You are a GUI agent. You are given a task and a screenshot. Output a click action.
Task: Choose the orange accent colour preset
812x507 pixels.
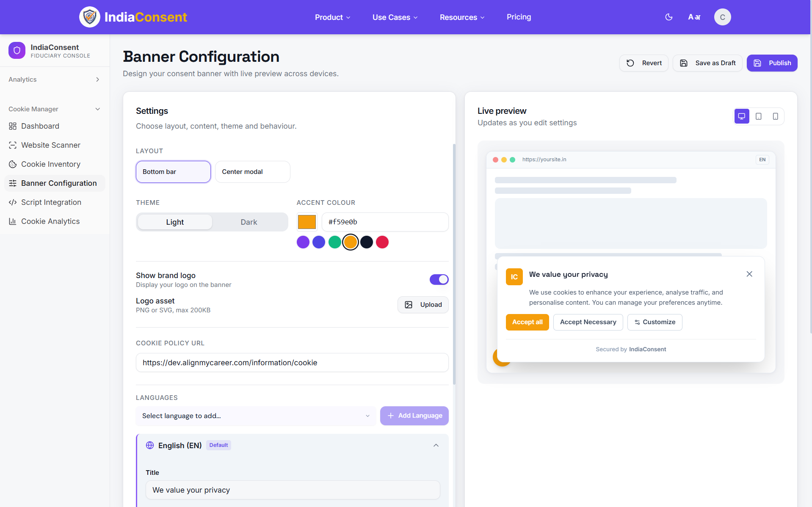pos(351,242)
